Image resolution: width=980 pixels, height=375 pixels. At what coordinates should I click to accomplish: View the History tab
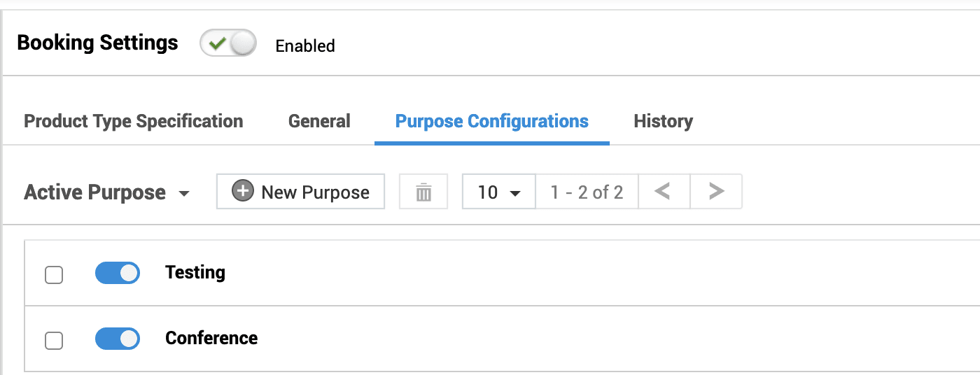click(663, 121)
